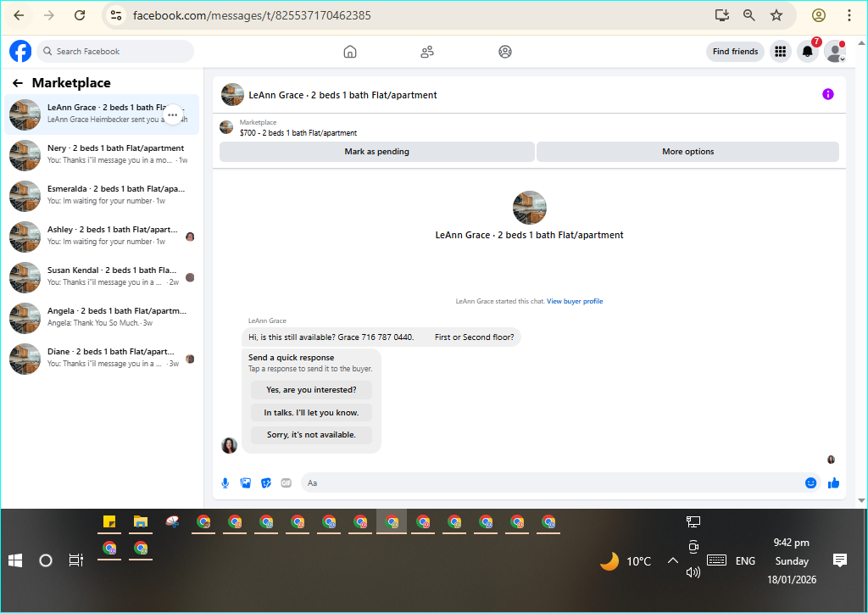The image size is (868, 613).
Task: Click browser forward arrow
Action: click(x=49, y=15)
